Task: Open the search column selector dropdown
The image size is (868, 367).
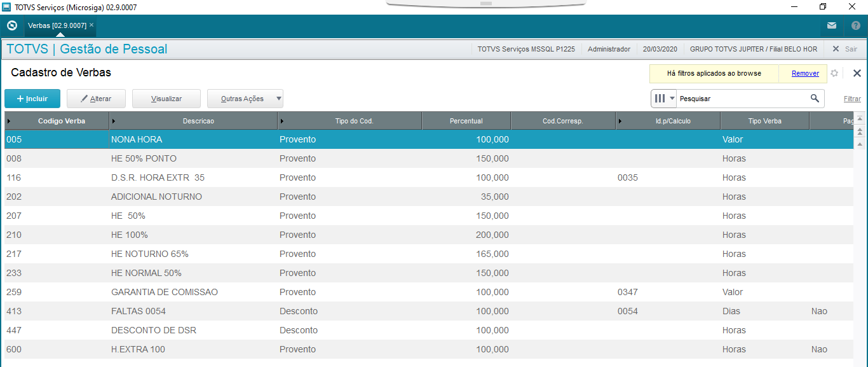Action: (664, 99)
